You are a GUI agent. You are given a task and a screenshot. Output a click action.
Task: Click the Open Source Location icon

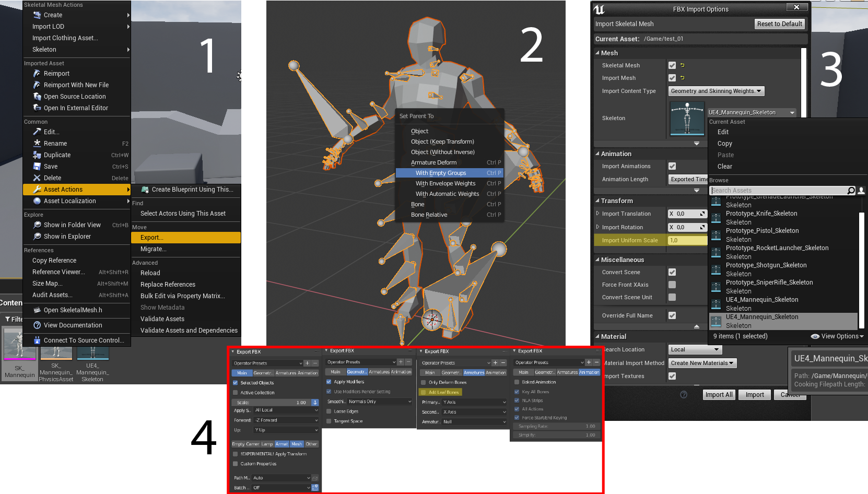coord(37,97)
